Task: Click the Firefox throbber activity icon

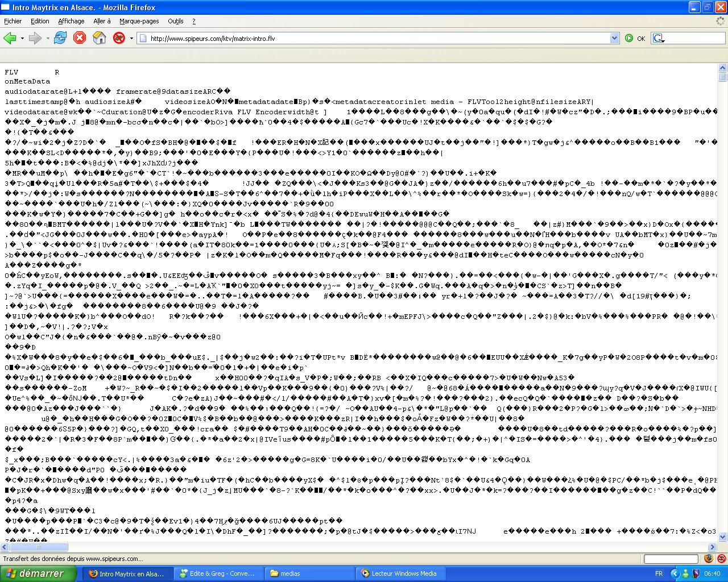Action: (x=721, y=21)
